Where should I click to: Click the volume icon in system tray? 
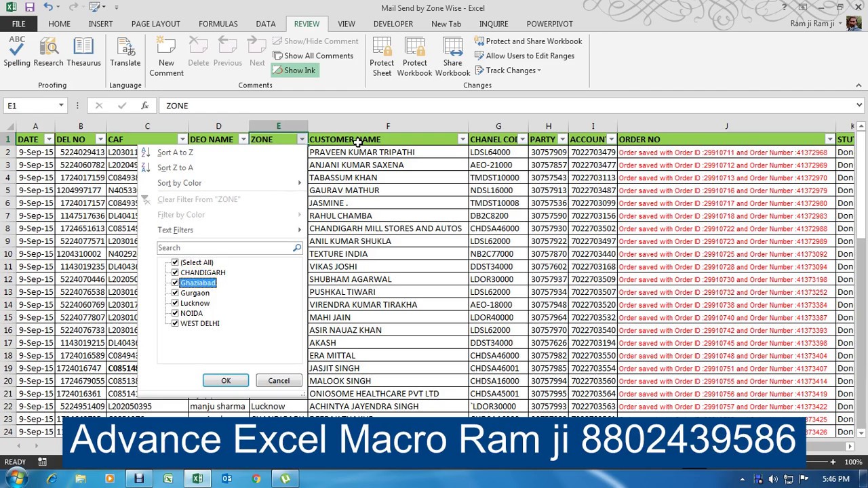773,479
